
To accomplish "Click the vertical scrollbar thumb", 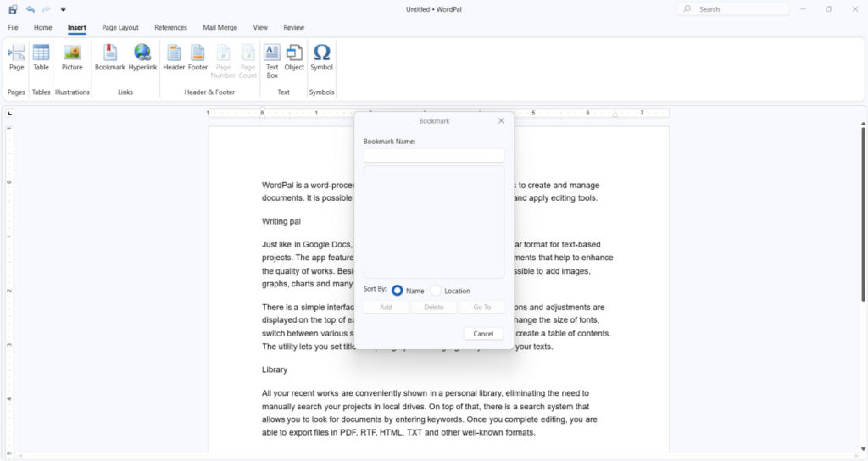I will point(863,214).
